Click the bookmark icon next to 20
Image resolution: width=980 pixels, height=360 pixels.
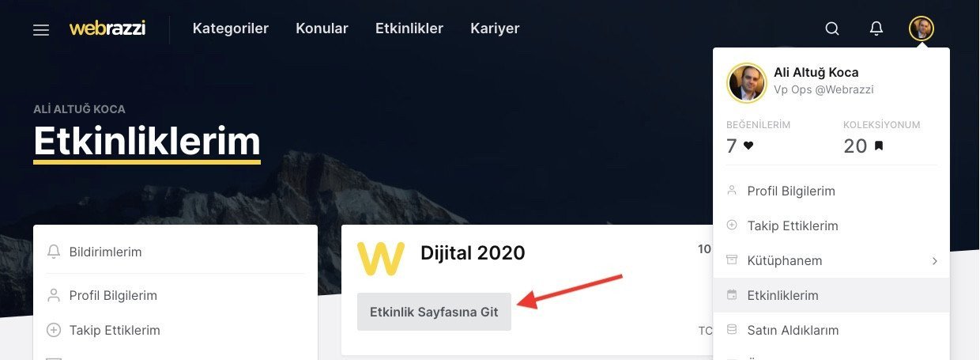[x=878, y=146]
